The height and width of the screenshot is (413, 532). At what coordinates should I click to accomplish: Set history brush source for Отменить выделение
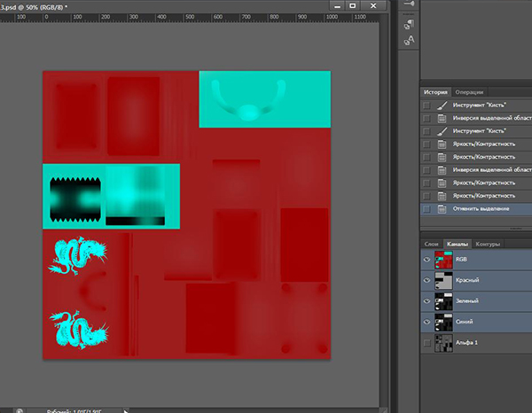coord(428,209)
